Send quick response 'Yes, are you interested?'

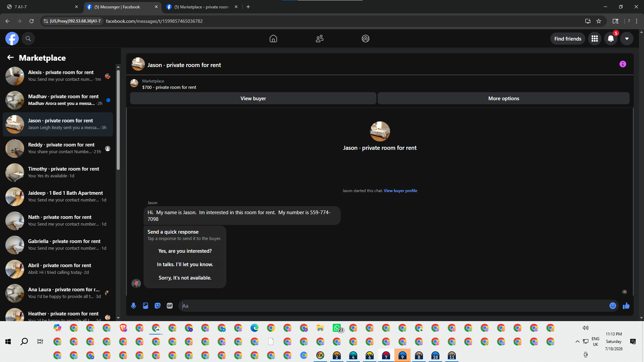[x=185, y=251]
